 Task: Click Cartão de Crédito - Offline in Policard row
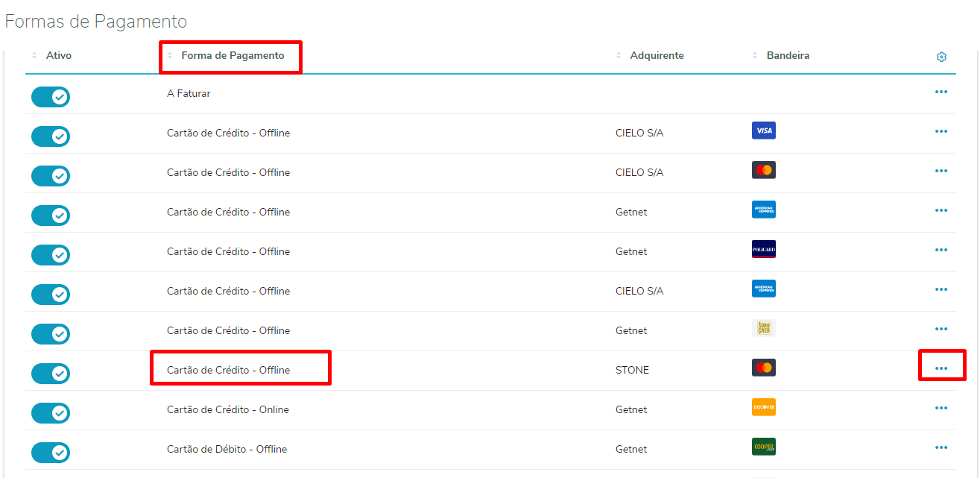tap(228, 252)
